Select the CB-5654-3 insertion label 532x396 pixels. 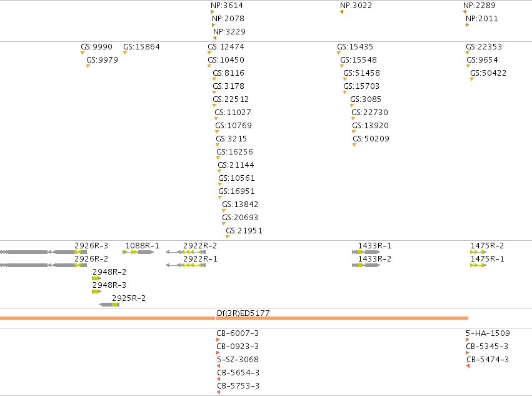238,373
